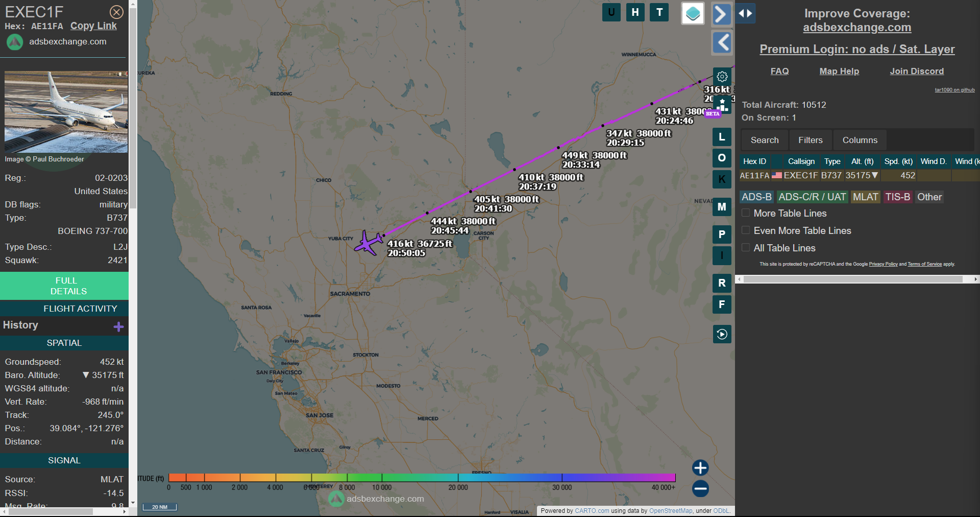This screenshot has height=517, width=980.
Task: Select the EXEC1F row in table
Action: point(860,176)
